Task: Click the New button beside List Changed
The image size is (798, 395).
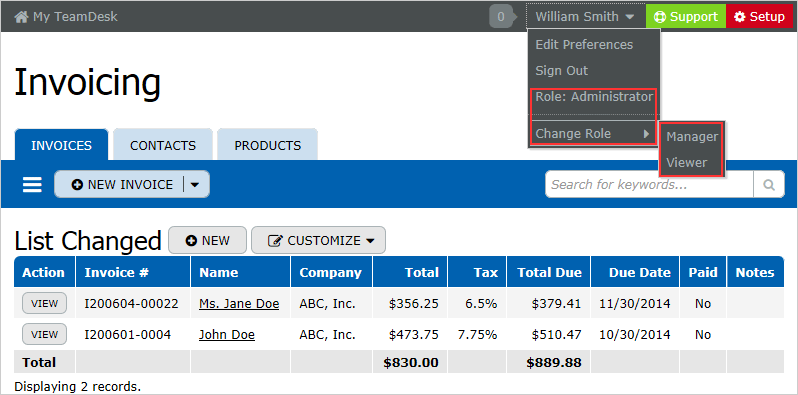Action: click(208, 240)
